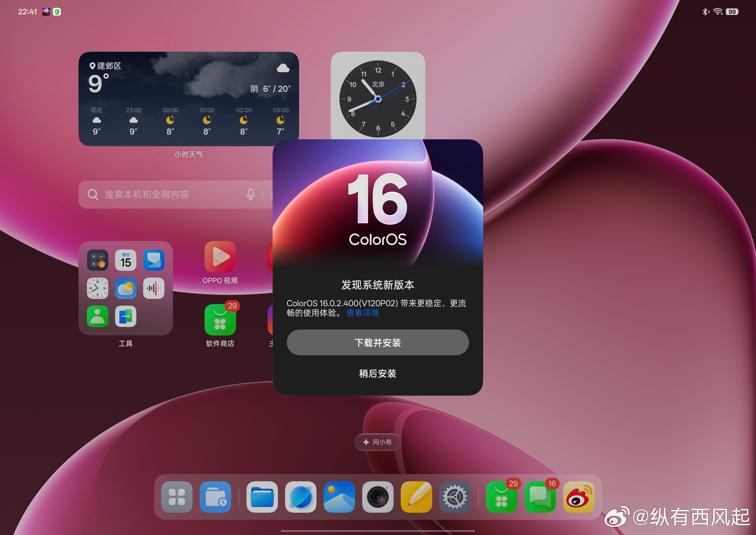Open the Weibo app in dock
The image size is (756, 535).
[579, 497]
